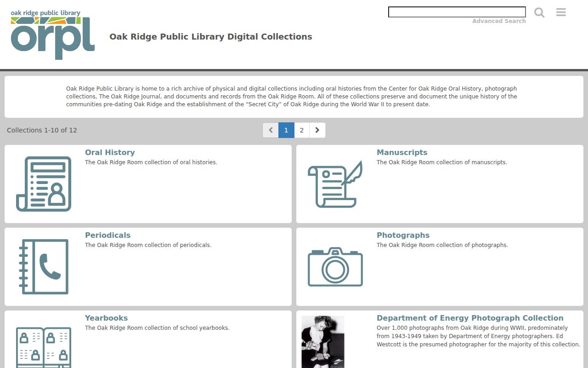Open the Photographs collection title
The height and width of the screenshot is (368, 588).
(x=403, y=235)
